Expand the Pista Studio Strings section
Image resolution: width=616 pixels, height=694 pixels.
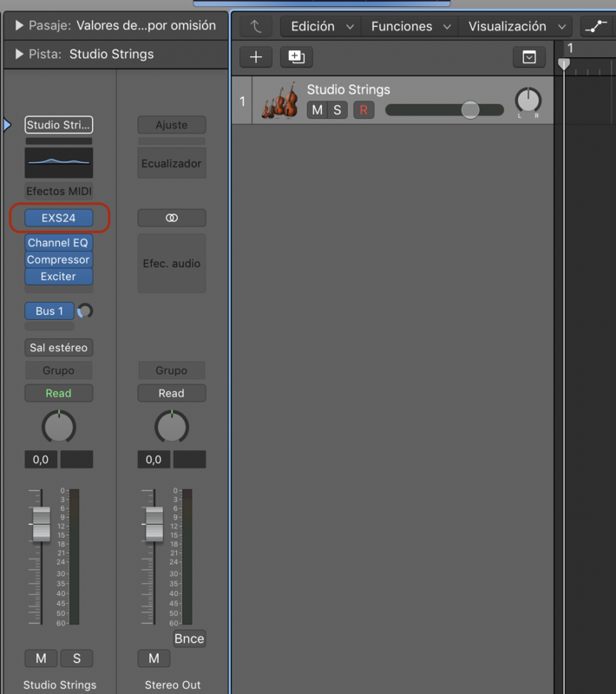[19, 54]
